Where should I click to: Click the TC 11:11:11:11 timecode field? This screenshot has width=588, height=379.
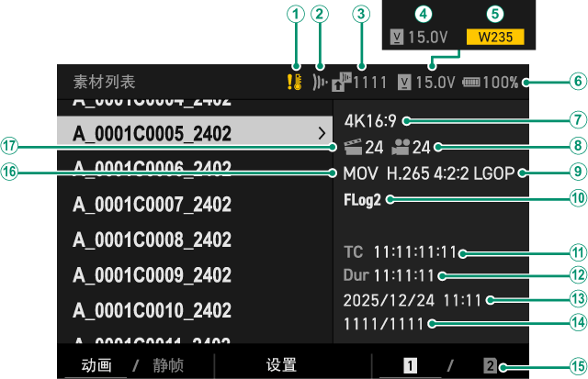coord(401,252)
